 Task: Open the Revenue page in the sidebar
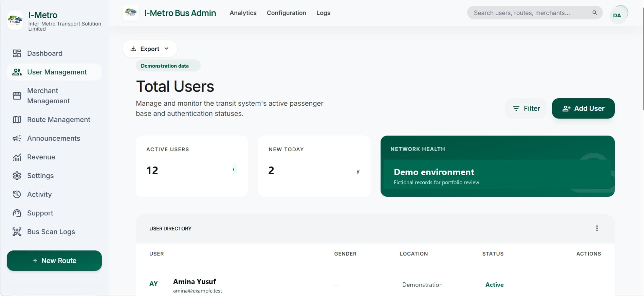coord(54,157)
